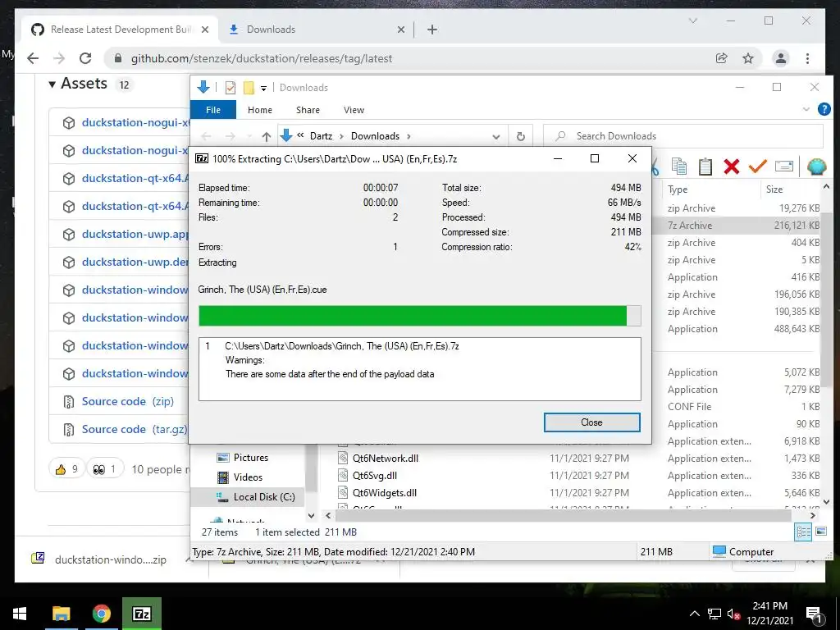
Task: Click the Explorer up-directory arrow
Action: 267,137
